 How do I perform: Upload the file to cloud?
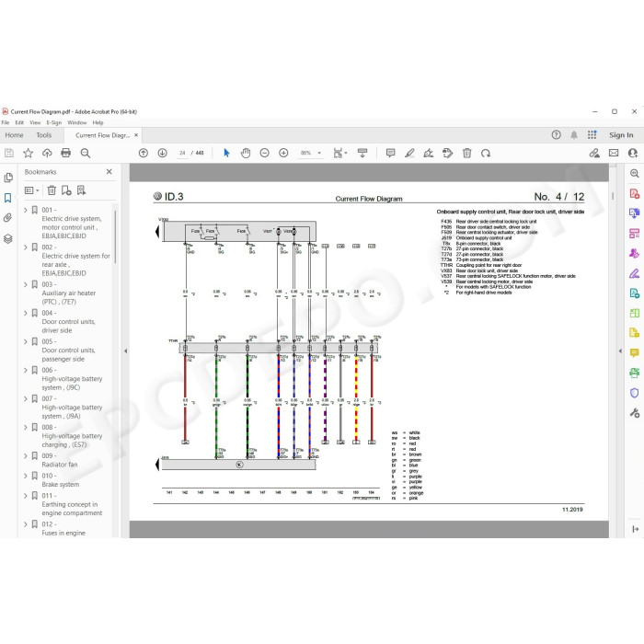click(47, 154)
